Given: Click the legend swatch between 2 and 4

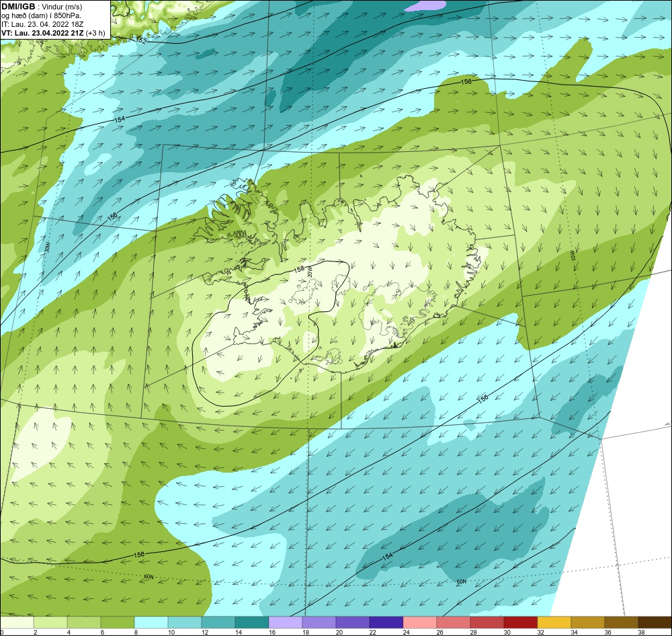Looking at the screenshot, I should click(50, 623).
